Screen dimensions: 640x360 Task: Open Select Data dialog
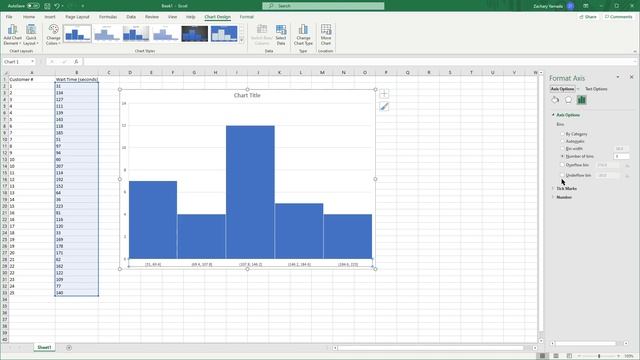coord(281,35)
